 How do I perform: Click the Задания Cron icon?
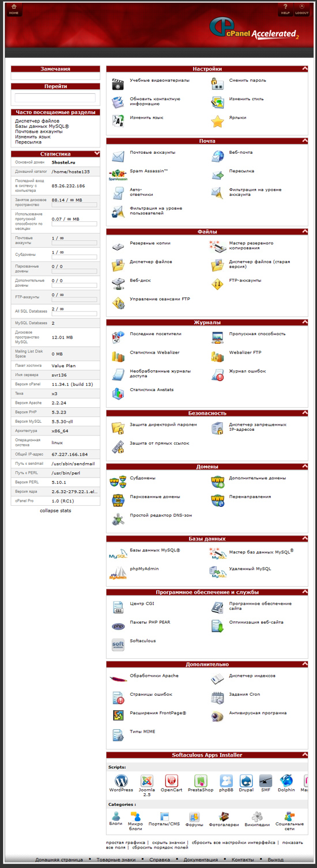[217, 698]
